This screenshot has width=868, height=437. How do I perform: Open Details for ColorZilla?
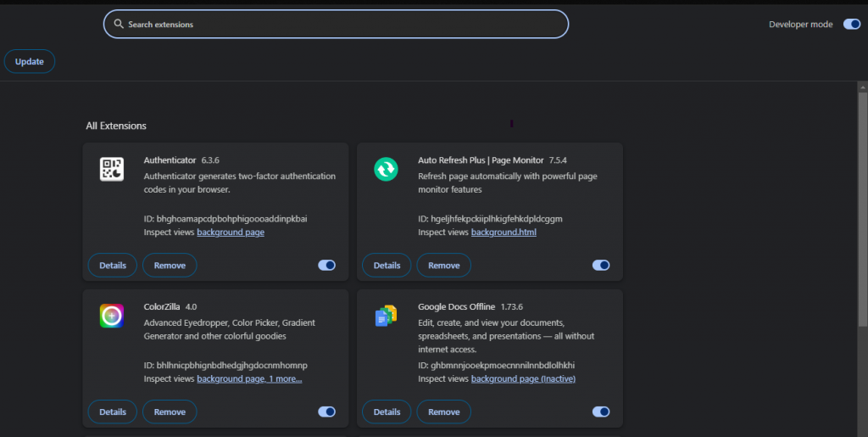(x=113, y=412)
